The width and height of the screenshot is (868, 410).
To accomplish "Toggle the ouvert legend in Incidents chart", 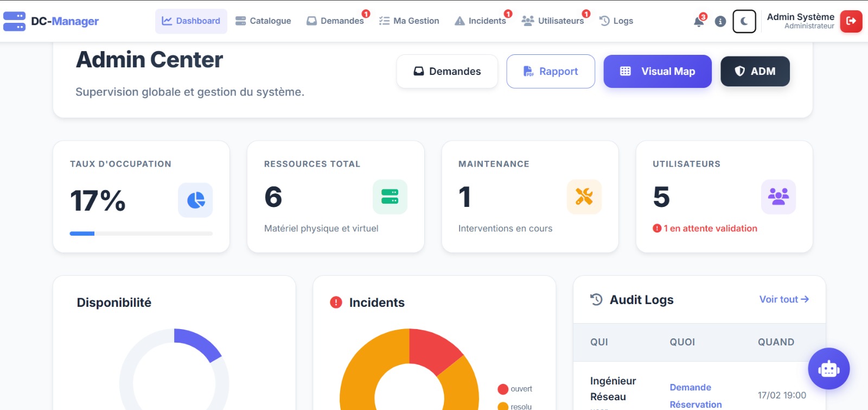I will [x=515, y=389].
